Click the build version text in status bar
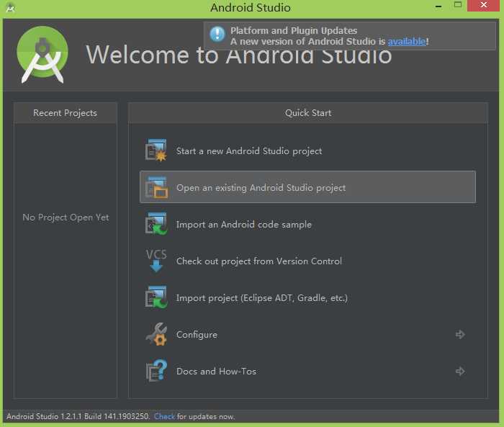This screenshot has height=427, width=504. point(78,416)
